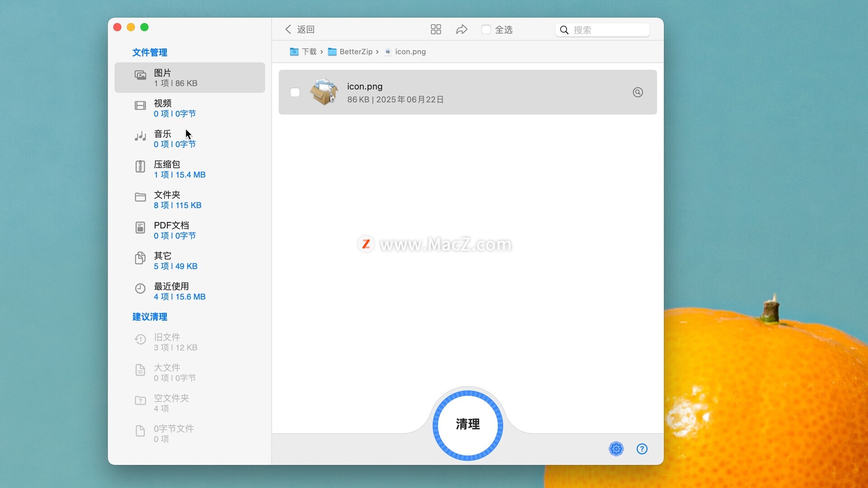Click the 其它 category label
This screenshot has height=488, width=868.
162,256
